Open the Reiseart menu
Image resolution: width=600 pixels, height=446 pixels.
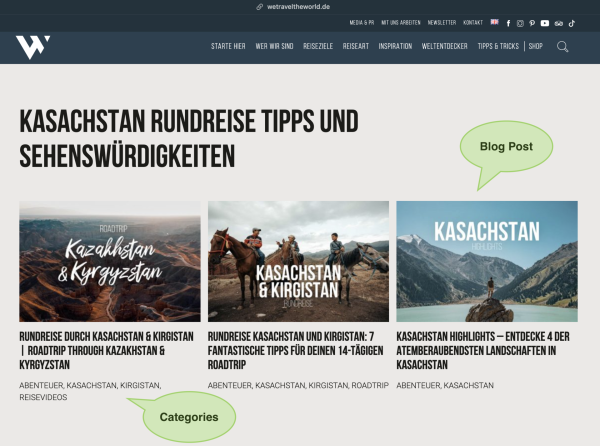point(356,46)
